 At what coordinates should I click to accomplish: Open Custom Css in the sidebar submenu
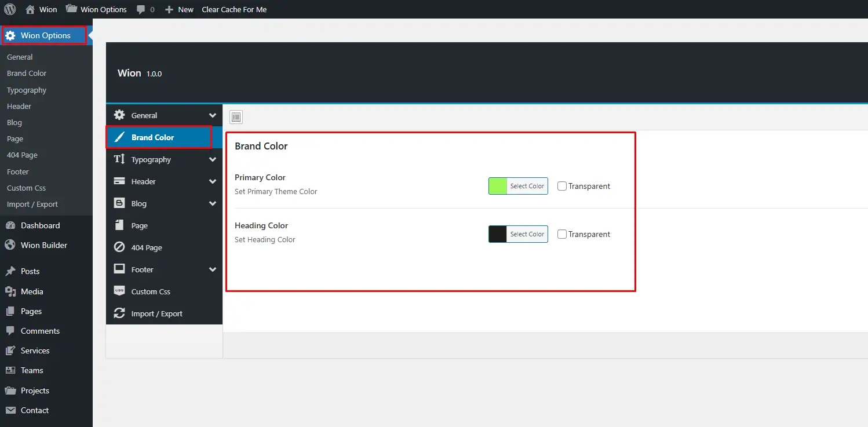pyautogui.click(x=26, y=188)
